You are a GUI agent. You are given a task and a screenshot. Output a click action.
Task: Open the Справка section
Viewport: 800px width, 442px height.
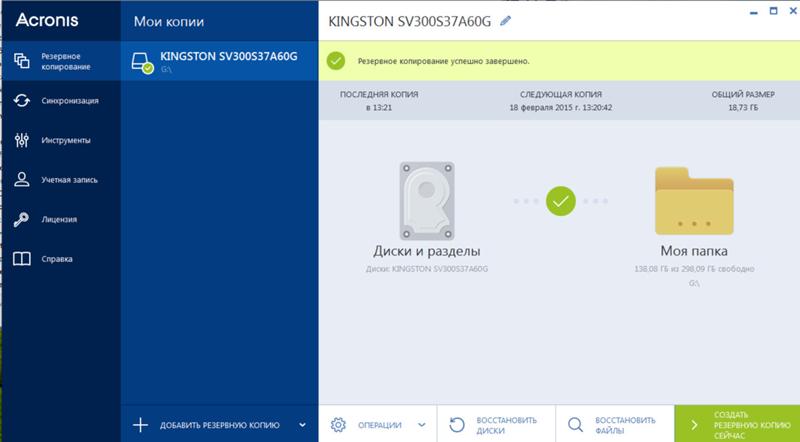coord(61,259)
